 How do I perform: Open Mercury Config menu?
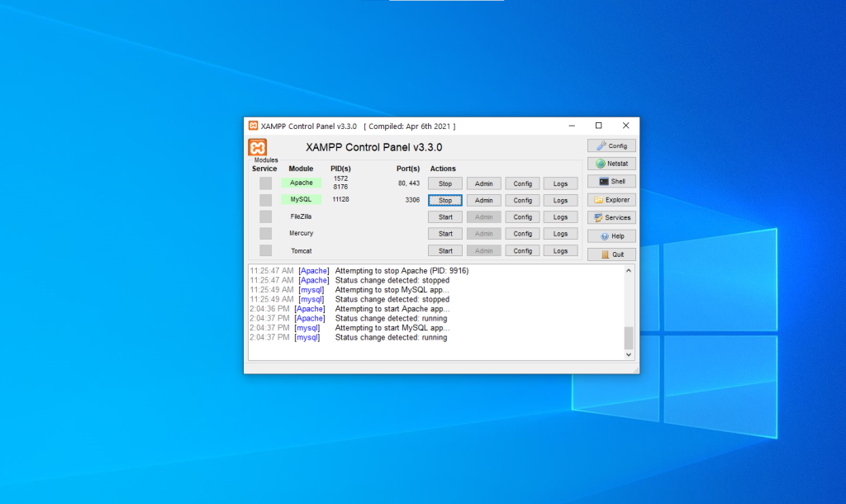[x=522, y=234]
